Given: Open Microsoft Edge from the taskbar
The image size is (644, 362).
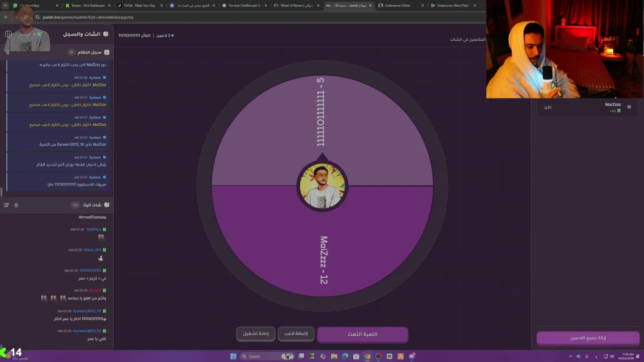Looking at the screenshot, I should click(x=345, y=356).
